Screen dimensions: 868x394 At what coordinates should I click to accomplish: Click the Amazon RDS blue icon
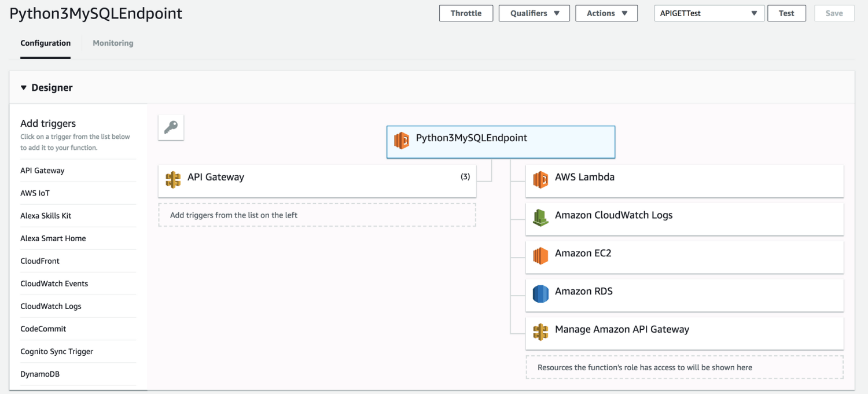pos(540,294)
